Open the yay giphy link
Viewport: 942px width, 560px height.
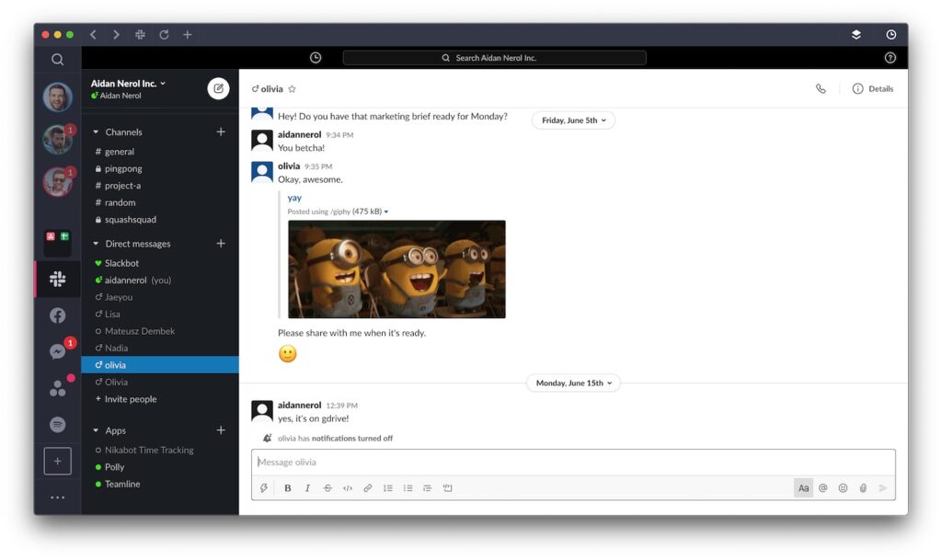click(x=294, y=198)
